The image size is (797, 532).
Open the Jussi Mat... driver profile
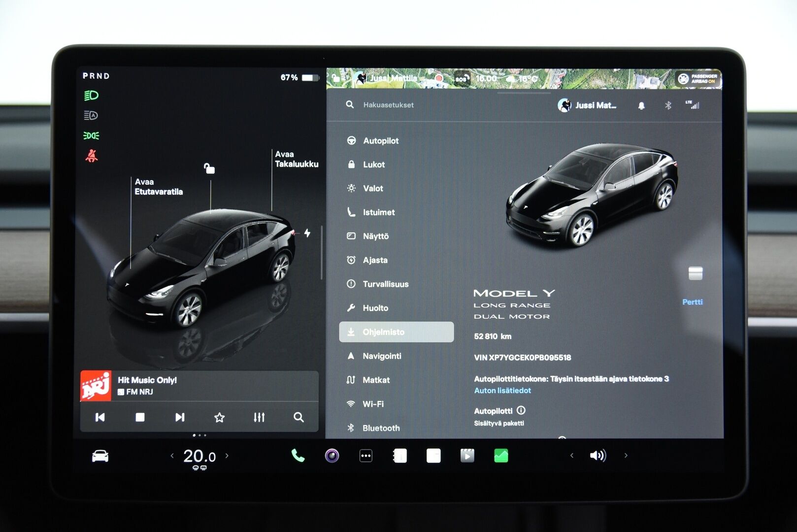[x=587, y=105]
